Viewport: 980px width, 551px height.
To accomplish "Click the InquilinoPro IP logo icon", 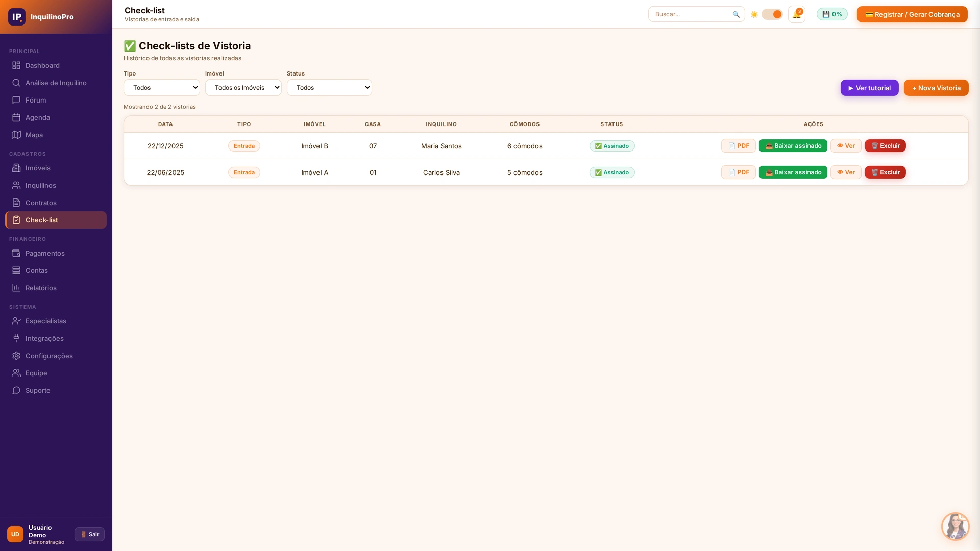I will (17, 17).
